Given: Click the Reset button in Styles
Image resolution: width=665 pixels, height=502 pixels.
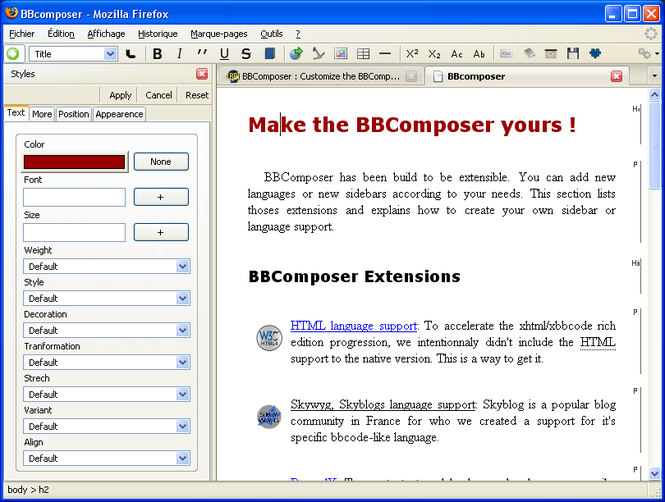Looking at the screenshot, I should [197, 95].
